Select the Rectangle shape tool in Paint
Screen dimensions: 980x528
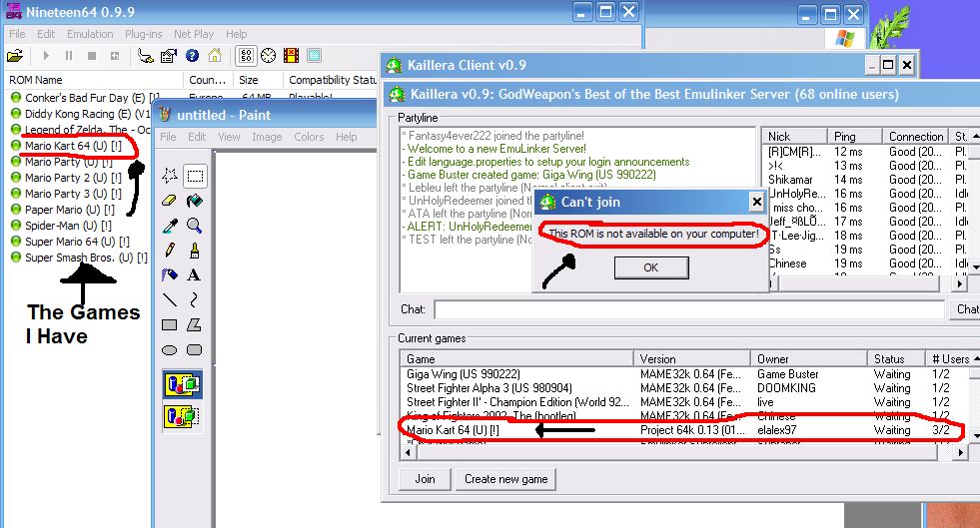(170, 325)
